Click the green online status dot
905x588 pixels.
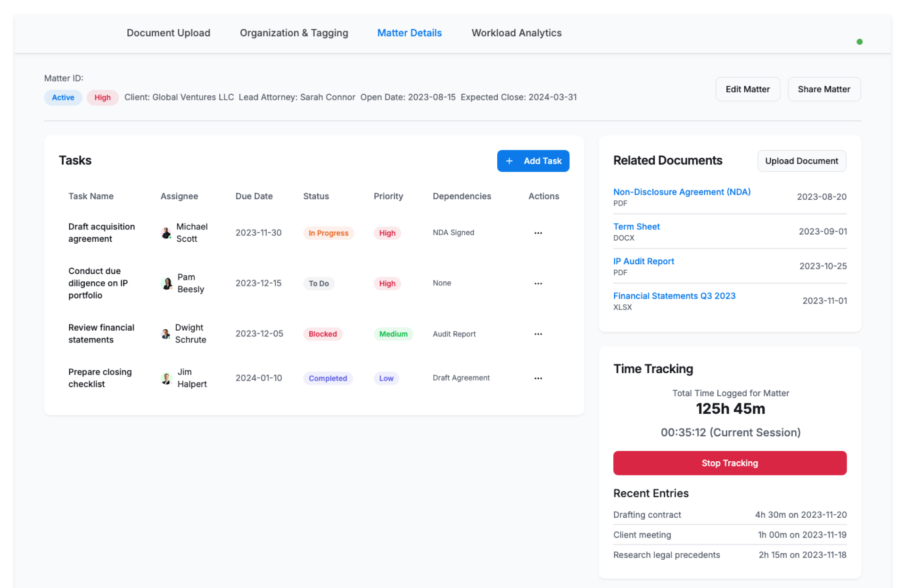point(859,42)
